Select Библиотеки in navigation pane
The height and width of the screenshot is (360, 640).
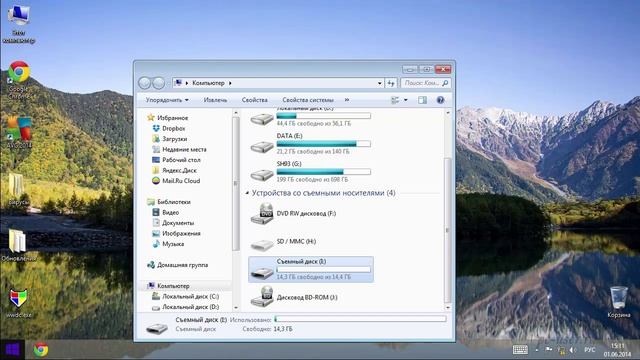169,202
